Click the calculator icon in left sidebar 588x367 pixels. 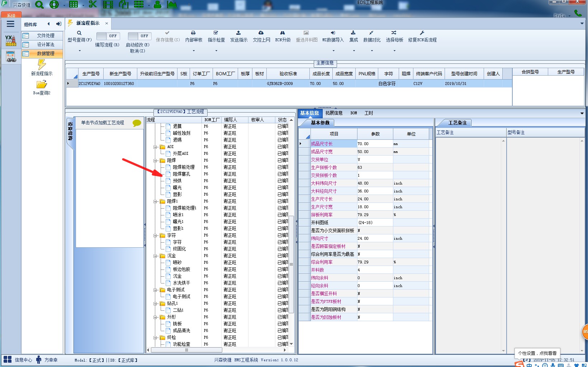point(11,56)
